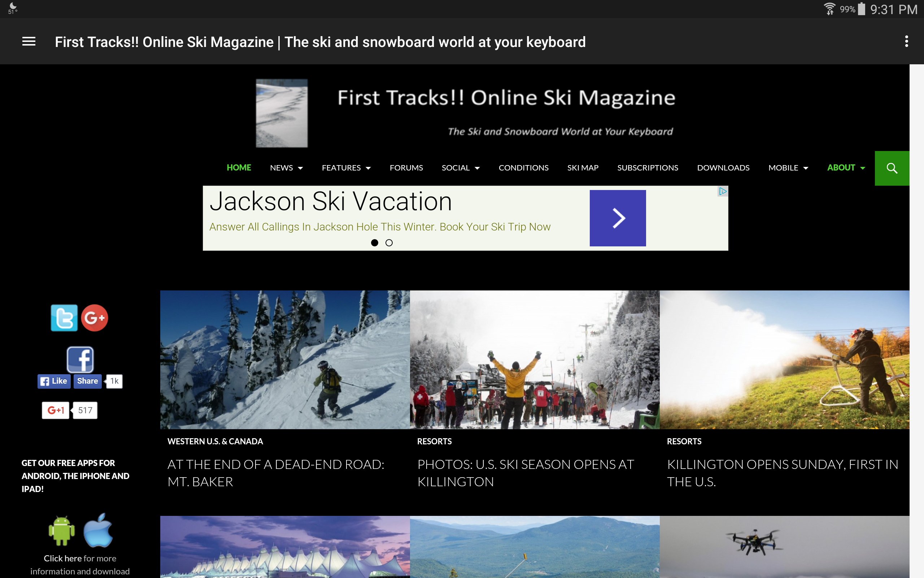Tap the green search magnifier button
The height and width of the screenshot is (578, 924).
point(892,168)
